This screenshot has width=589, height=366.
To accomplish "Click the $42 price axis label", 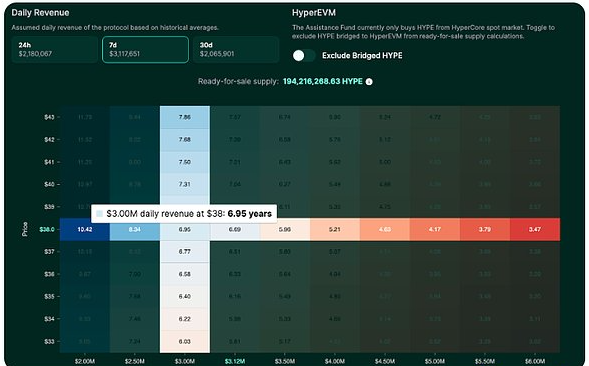I will pyautogui.click(x=49, y=139).
